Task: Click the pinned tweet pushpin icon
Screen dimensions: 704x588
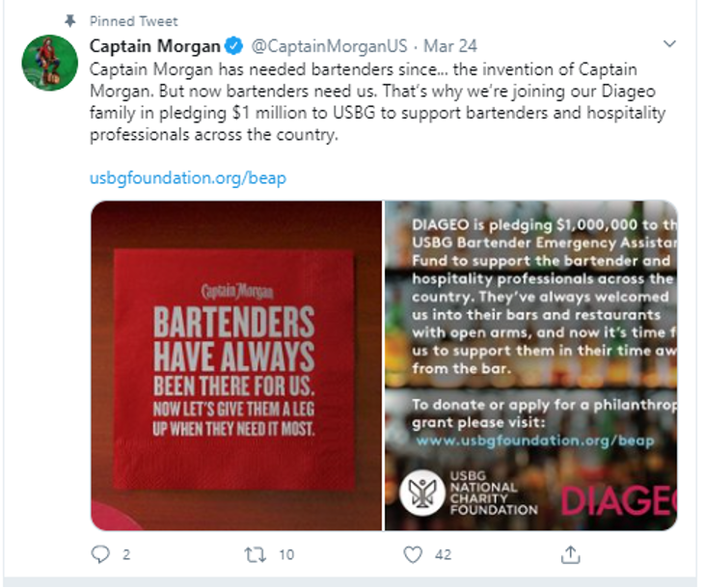Action: point(70,20)
